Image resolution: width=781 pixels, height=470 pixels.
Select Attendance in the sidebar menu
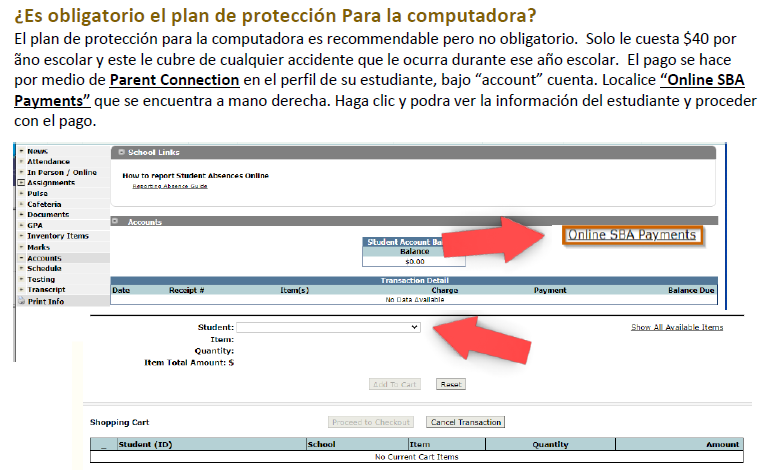coord(48,161)
